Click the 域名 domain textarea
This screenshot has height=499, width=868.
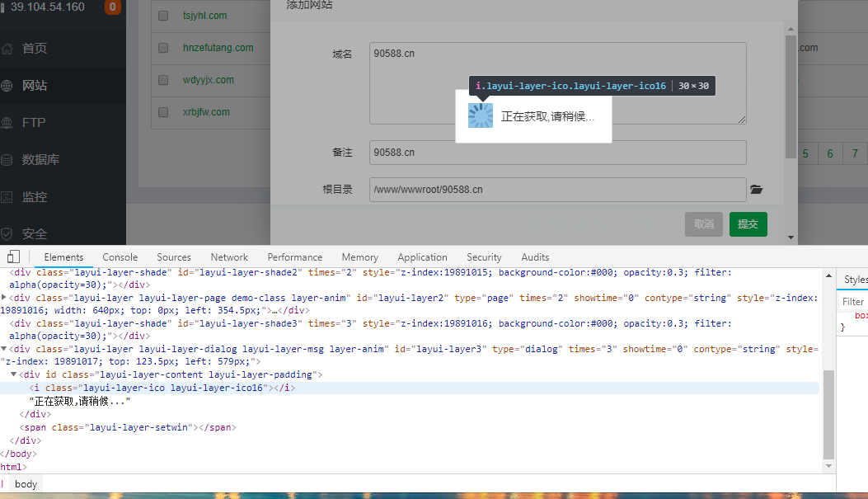(x=557, y=83)
